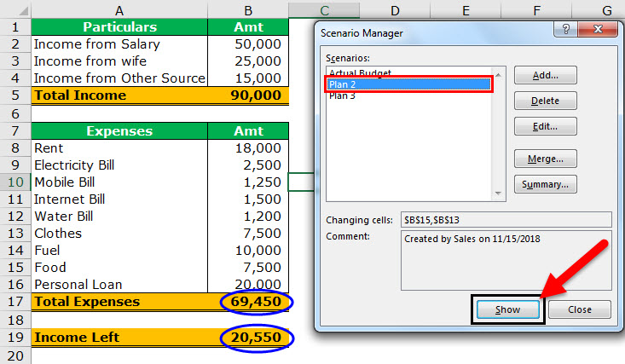
Task: Select column E header
Action: 466,10
